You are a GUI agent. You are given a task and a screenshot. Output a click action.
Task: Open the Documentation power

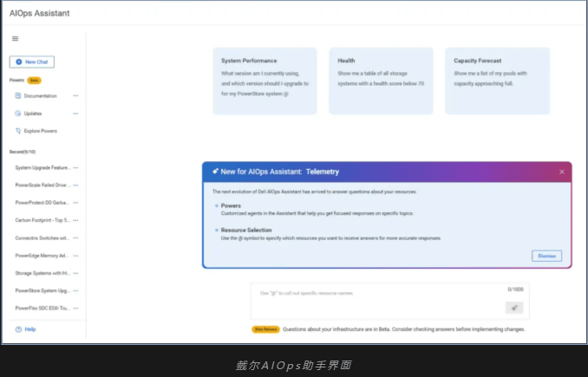[40, 95]
